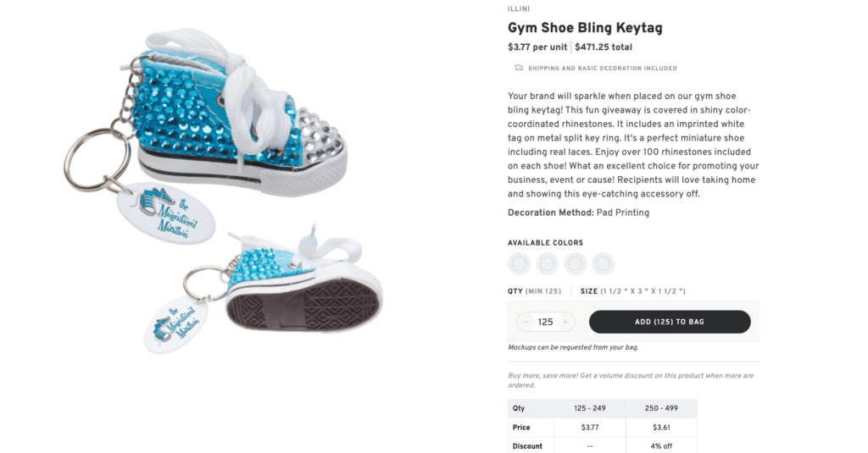Increase quantity with the plus button
This screenshot has width=868, height=453.
click(x=565, y=322)
